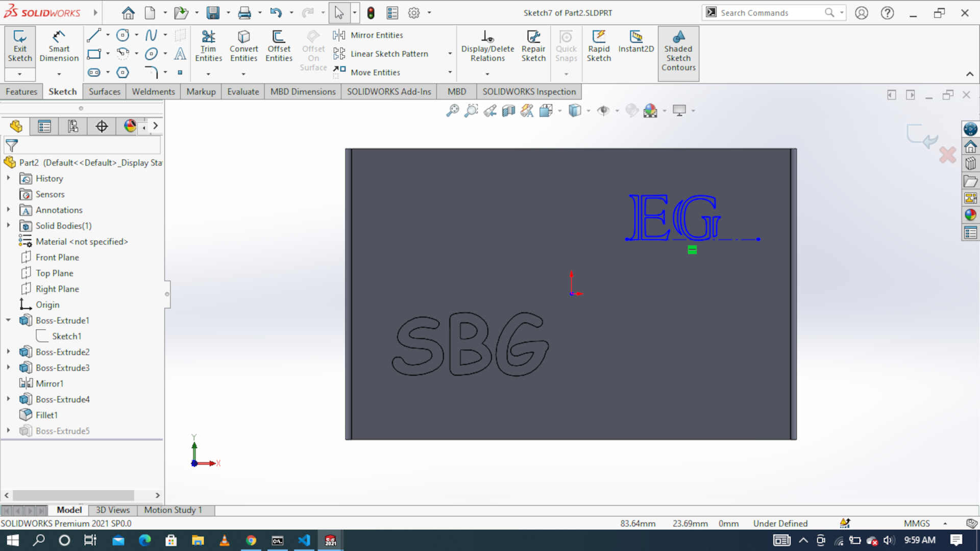Switch to the Features tab
The image size is (980, 551).
point(21,91)
